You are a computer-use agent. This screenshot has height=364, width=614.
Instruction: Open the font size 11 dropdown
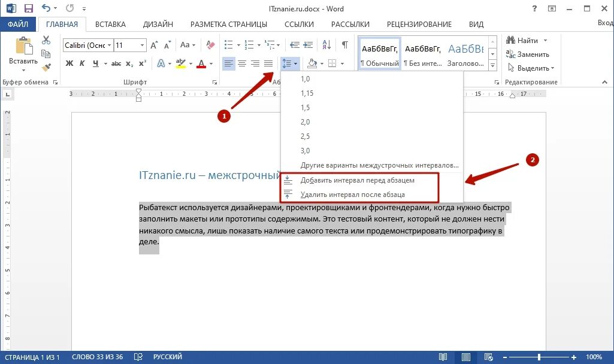142,45
